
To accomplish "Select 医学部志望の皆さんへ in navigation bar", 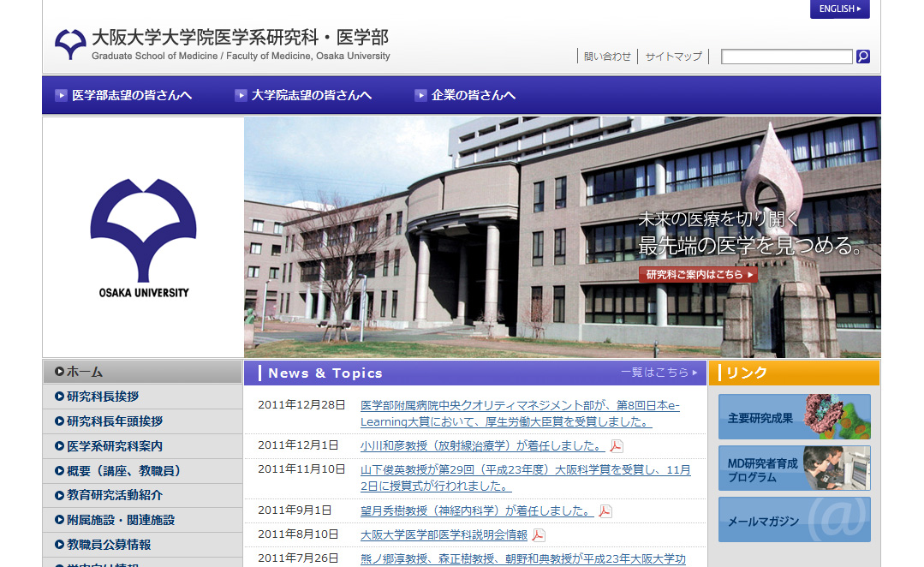I will [x=124, y=95].
